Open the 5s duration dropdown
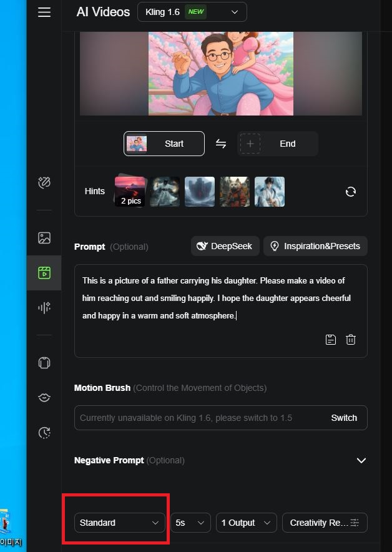Screen dimensions: 392x552 tap(191, 523)
